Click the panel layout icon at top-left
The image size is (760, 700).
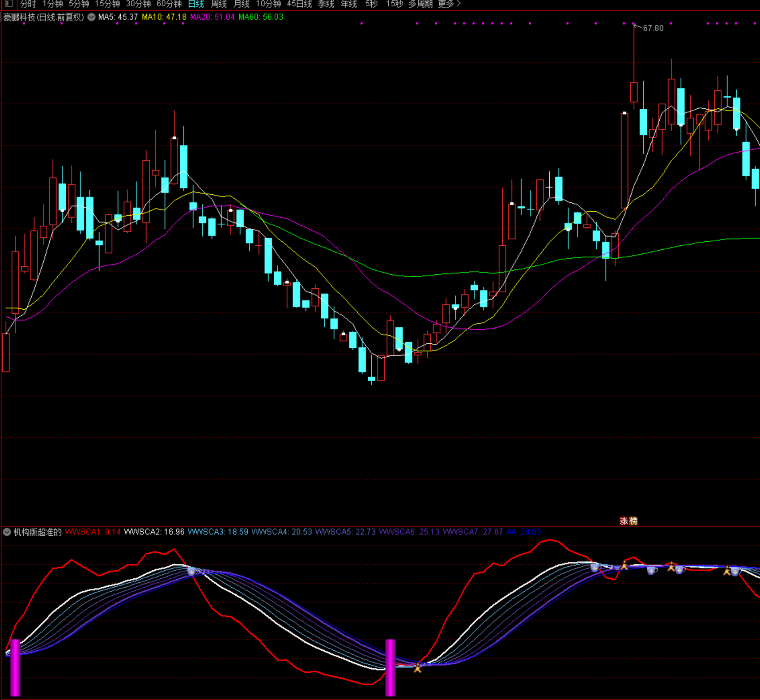pyautogui.click(x=8, y=4)
